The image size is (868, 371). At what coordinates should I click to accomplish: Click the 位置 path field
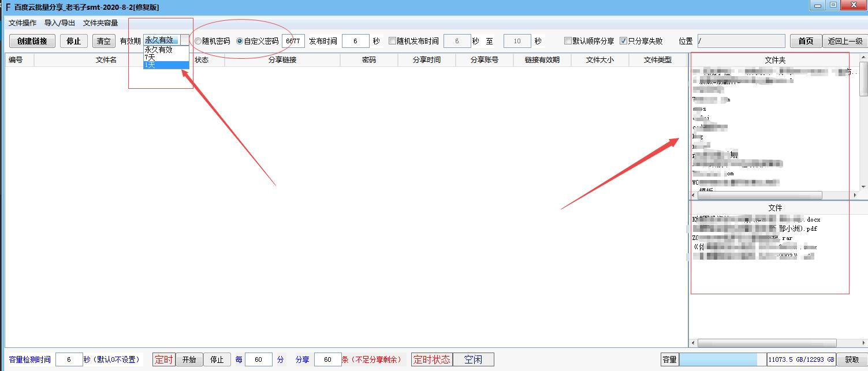(741, 41)
